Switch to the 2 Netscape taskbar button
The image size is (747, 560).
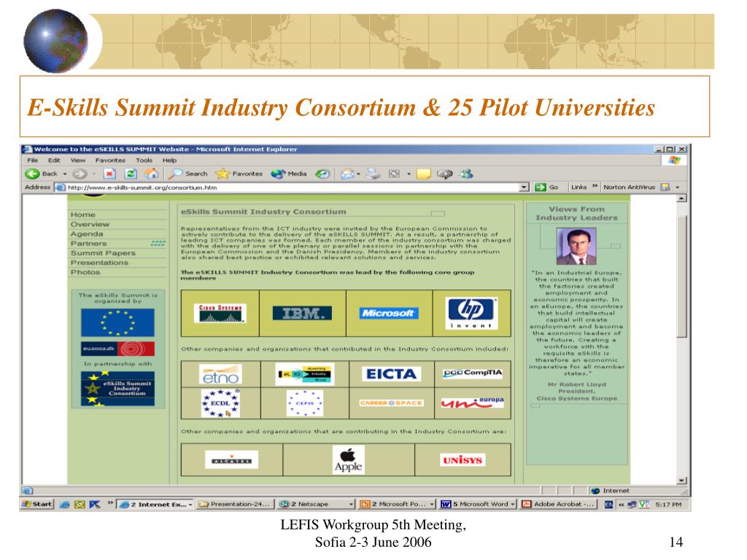[x=316, y=504]
